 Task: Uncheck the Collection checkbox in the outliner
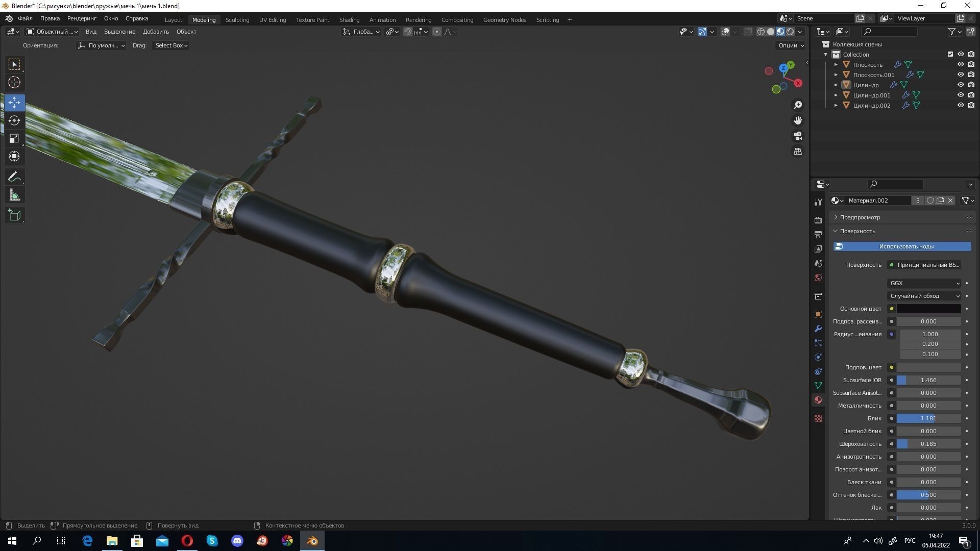(x=950, y=54)
